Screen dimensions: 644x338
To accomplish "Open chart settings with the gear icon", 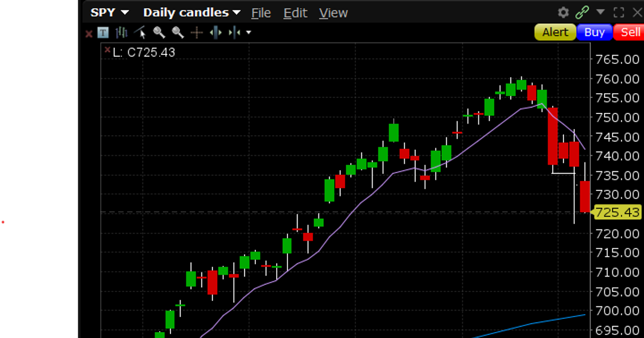I will [x=563, y=13].
